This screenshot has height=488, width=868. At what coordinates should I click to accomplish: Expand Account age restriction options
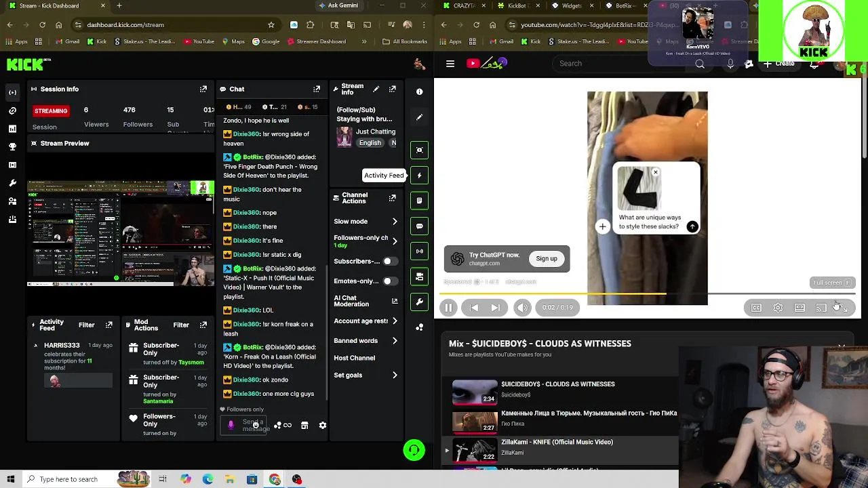click(x=395, y=321)
